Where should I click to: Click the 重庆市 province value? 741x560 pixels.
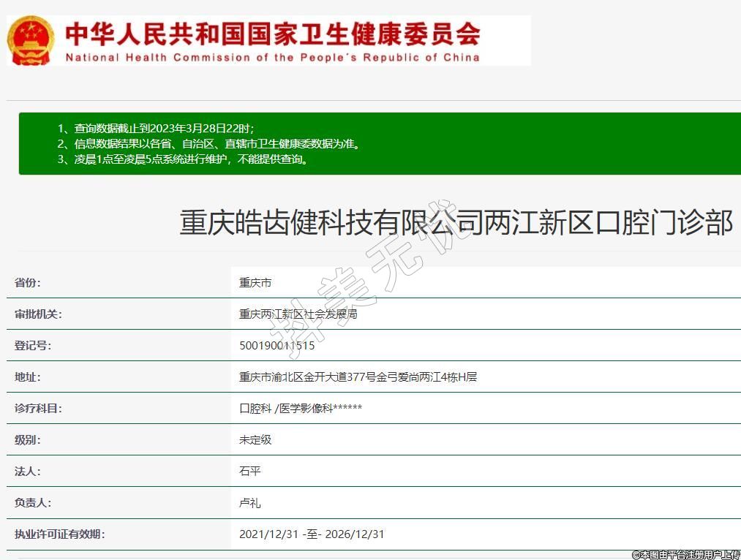pos(255,283)
